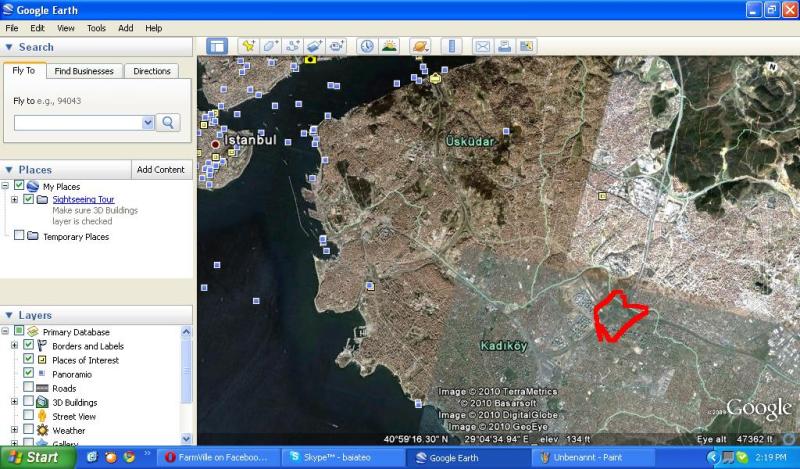Open the Fly To history dropdown arrow
The image size is (800, 469).
(148, 122)
